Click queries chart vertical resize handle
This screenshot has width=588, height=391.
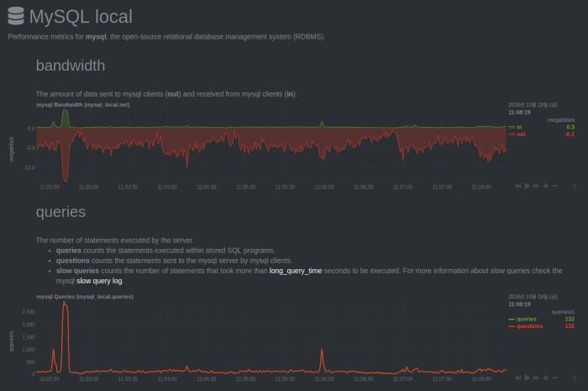click(574, 378)
